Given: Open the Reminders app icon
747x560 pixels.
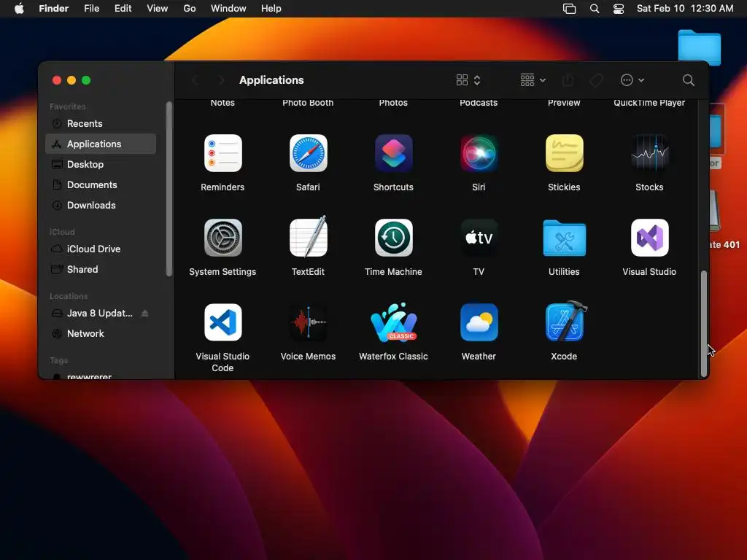Looking at the screenshot, I should [222, 153].
